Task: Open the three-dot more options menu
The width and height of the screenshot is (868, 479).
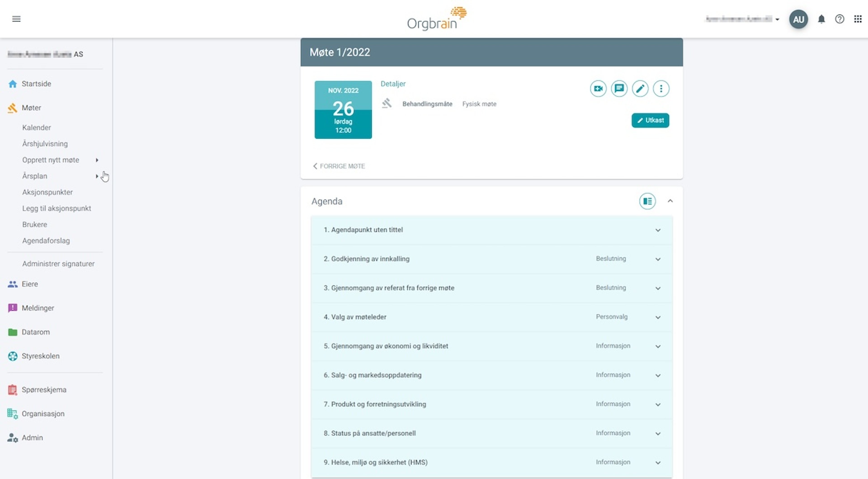Action: coord(661,89)
